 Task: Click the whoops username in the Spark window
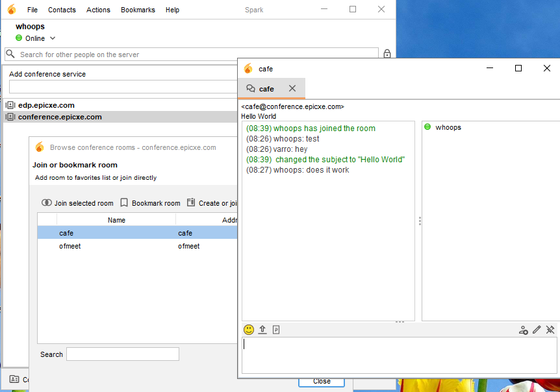pos(30,27)
